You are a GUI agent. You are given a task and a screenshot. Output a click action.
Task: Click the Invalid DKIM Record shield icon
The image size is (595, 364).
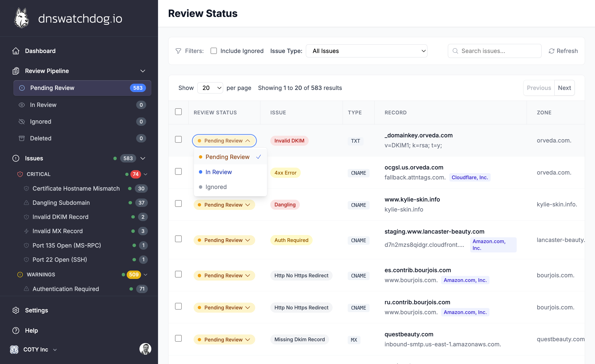[26, 217]
